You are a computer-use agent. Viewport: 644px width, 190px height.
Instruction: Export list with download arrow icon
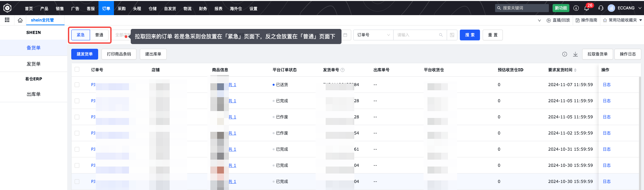(575, 54)
